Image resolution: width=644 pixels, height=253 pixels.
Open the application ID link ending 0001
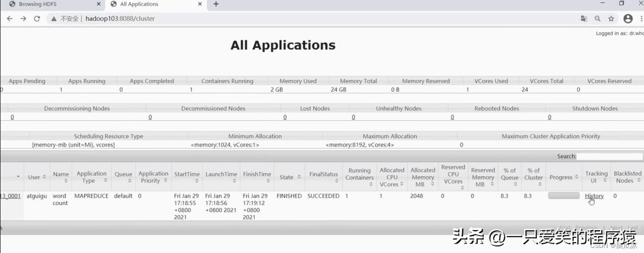pos(10,196)
